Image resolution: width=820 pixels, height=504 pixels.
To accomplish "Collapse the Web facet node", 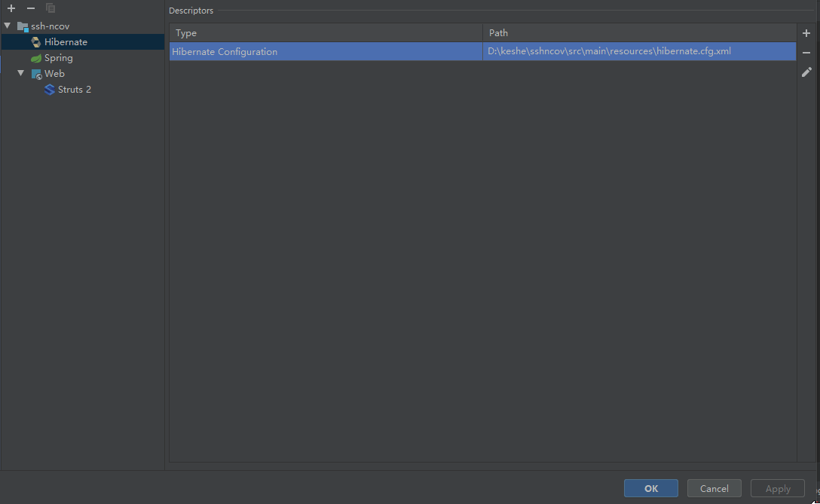I will [x=21, y=73].
